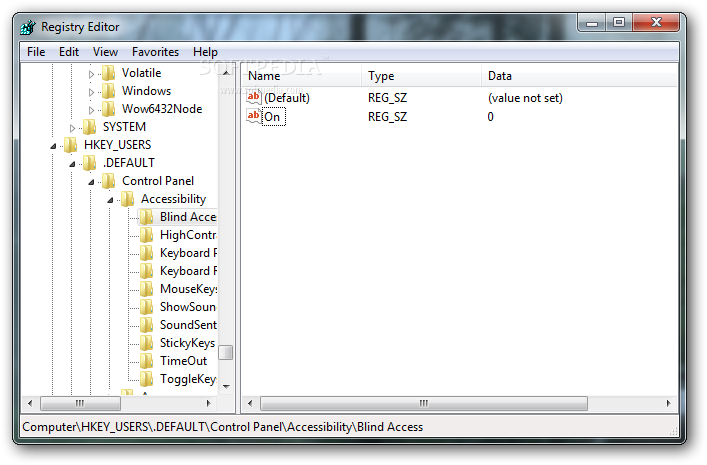Click the Volatile folder icon

point(108,73)
